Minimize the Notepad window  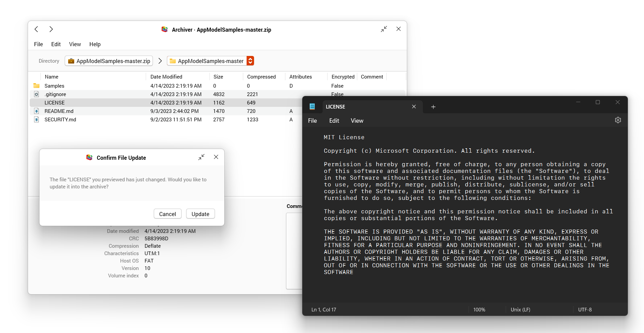coord(578,102)
